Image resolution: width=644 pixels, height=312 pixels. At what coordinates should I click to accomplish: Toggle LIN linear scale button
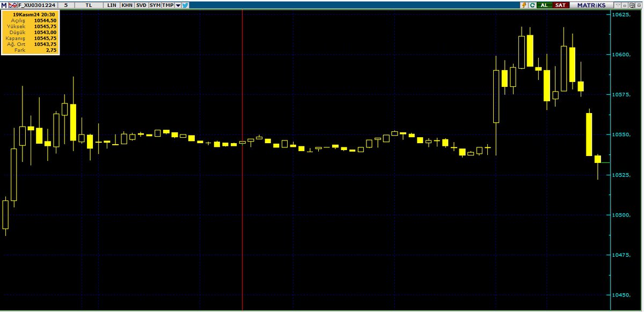click(x=112, y=5)
